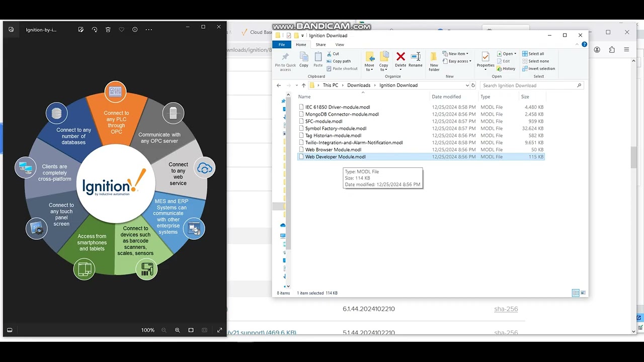Click the Paste button in the ribbon

[318, 59]
